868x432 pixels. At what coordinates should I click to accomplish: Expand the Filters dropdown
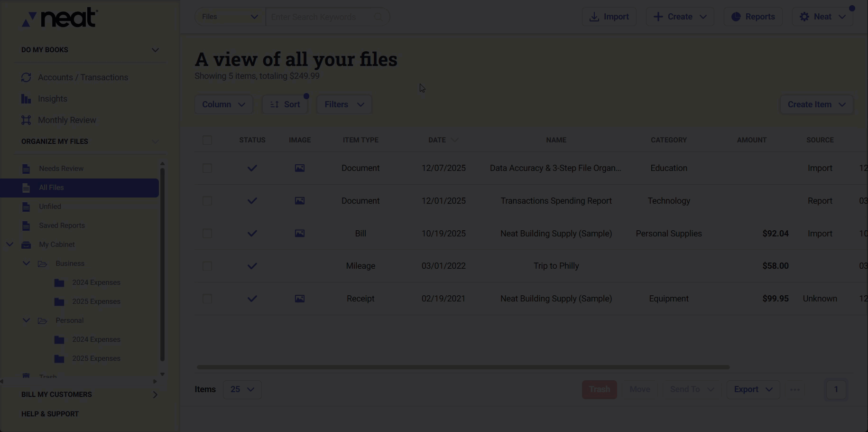click(x=344, y=104)
